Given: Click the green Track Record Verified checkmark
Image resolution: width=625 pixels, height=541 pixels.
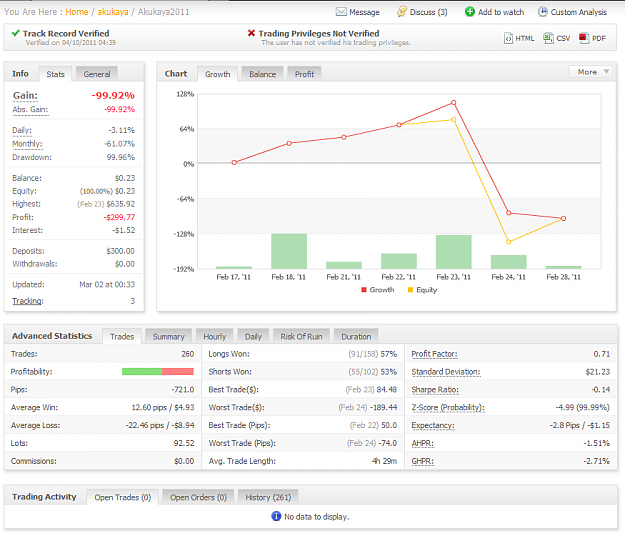Looking at the screenshot, I should 16,33.
